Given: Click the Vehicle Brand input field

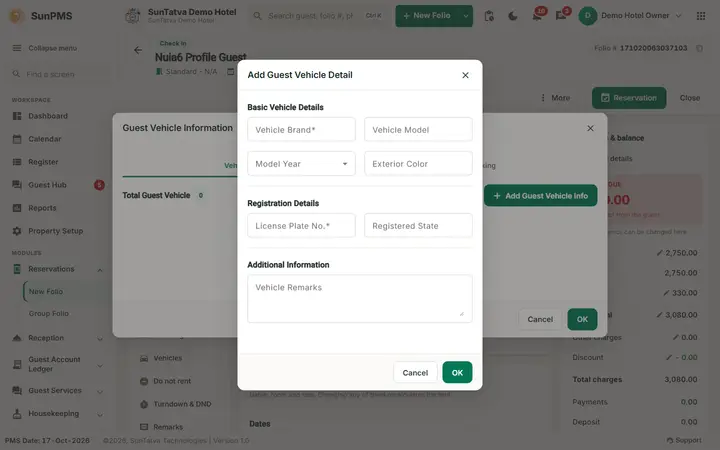Looking at the screenshot, I should tap(301, 129).
